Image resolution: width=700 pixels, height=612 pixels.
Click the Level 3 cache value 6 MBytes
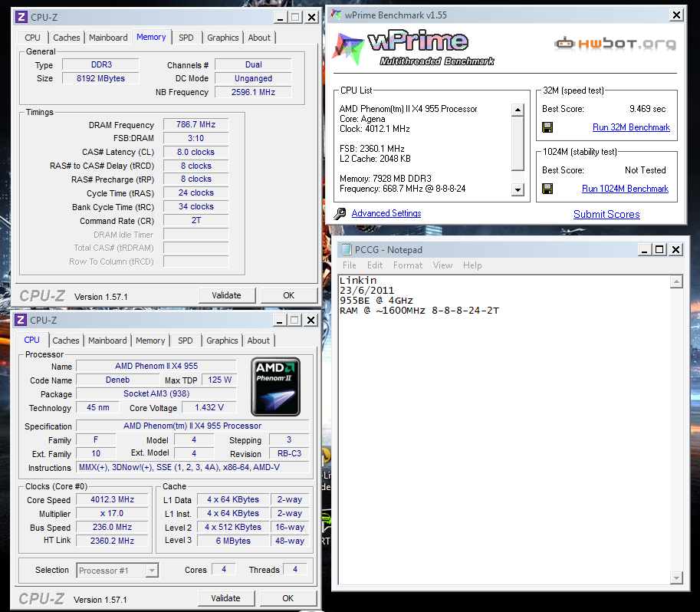234,541
